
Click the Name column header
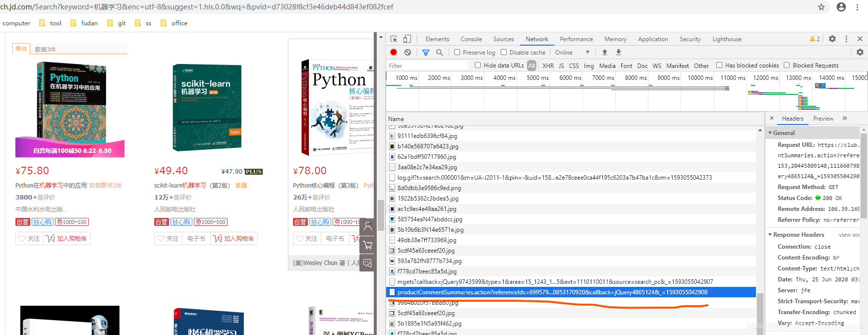[575, 119]
